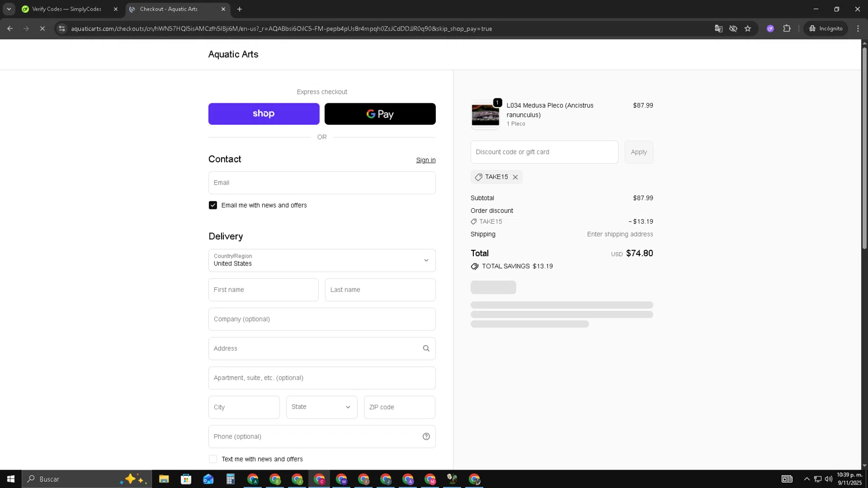Click the Company (optional) field
The height and width of the screenshot is (488, 868).
(322, 319)
